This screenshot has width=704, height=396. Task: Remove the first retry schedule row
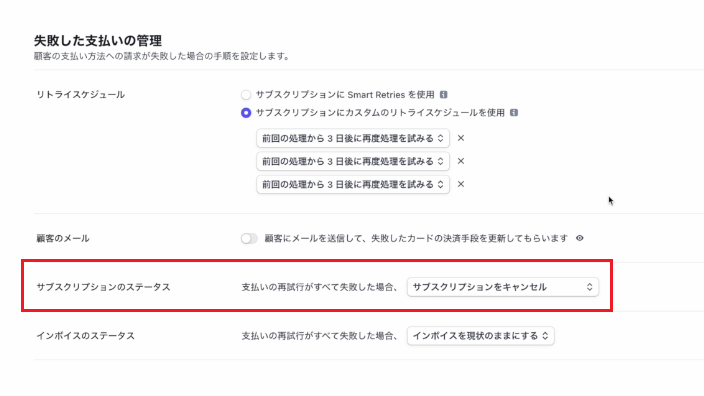click(x=461, y=138)
